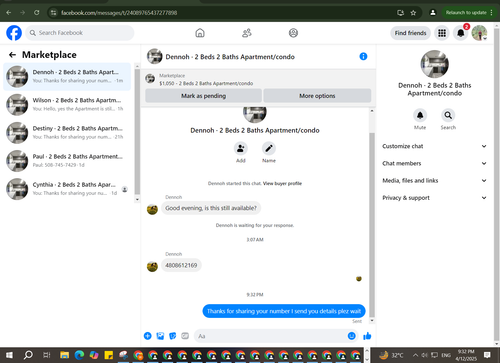
Task: Go to the Home feed icon
Action: point(200,33)
